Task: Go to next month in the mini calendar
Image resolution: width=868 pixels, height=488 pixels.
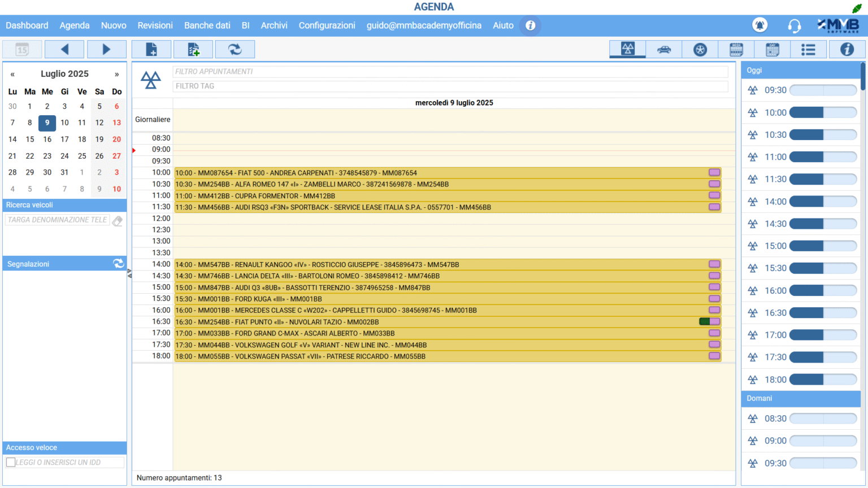Action: coord(116,74)
